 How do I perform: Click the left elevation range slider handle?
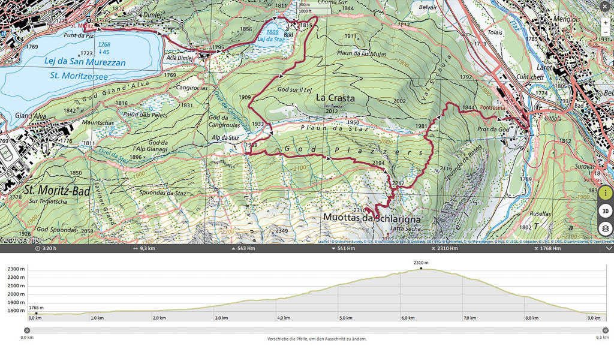[27, 330]
